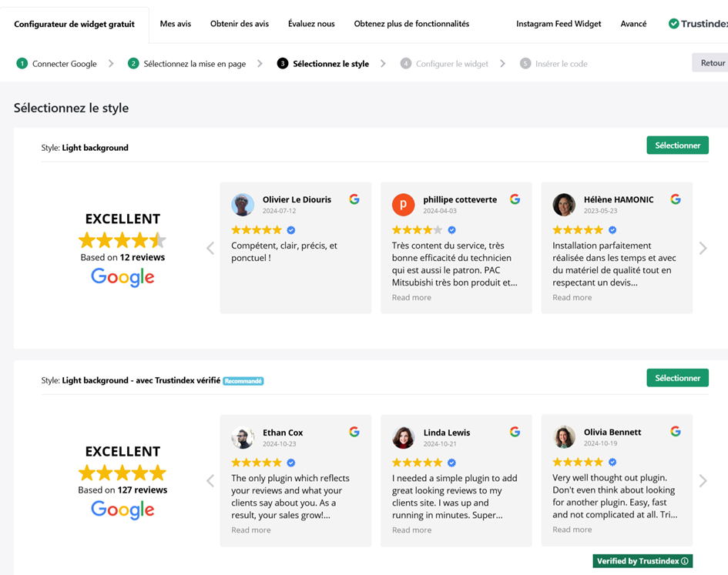Click info icon on Verified by Trustindex
Viewport: 728px width, 575px height.
(685, 561)
